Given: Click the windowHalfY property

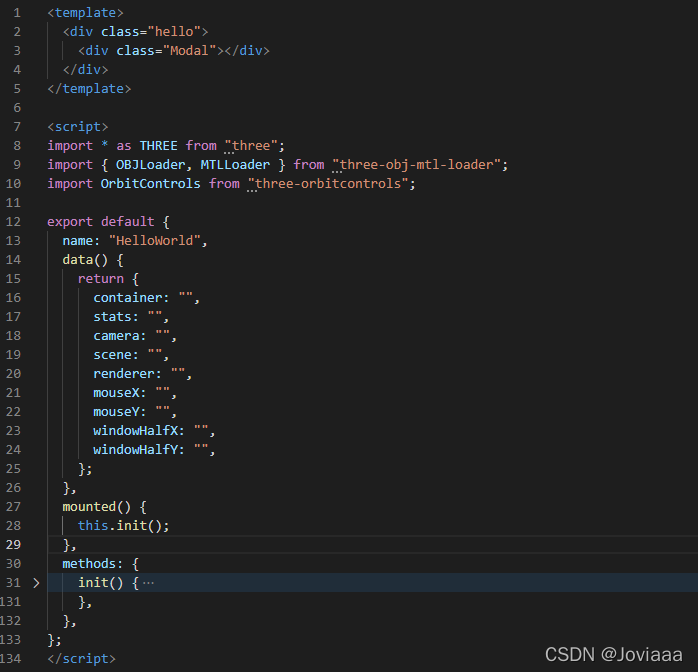Looking at the screenshot, I should 135,450.
